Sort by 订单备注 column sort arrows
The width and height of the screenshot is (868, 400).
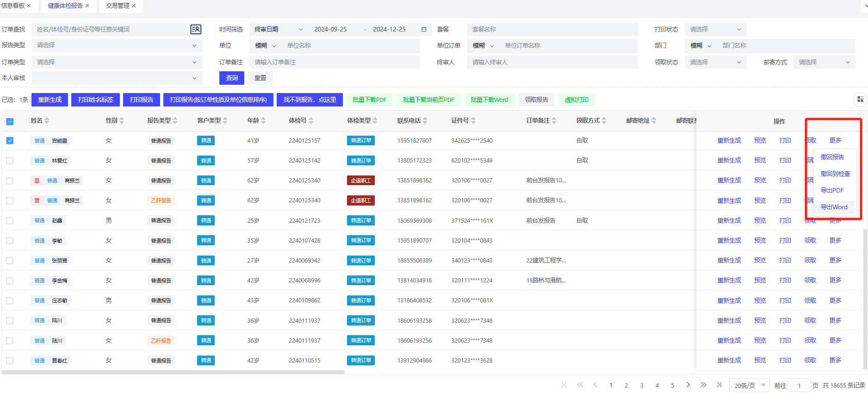554,120
